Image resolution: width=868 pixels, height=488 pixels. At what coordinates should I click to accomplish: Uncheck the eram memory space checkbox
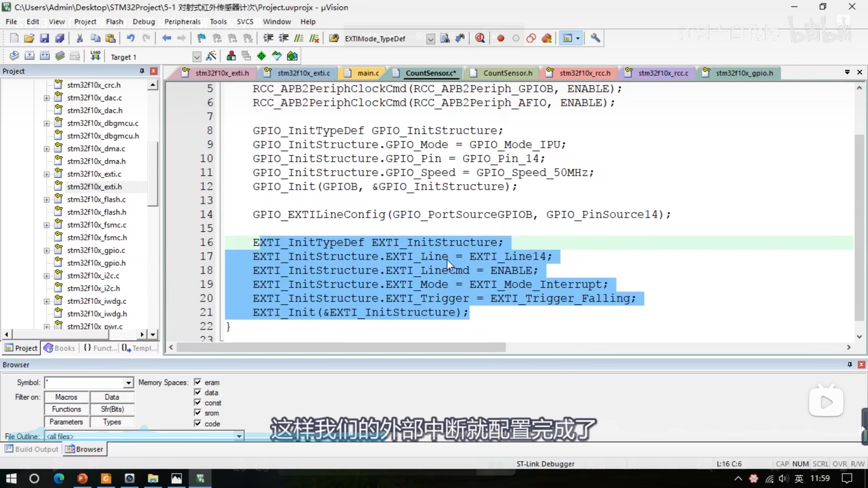[x=198, y=382]
